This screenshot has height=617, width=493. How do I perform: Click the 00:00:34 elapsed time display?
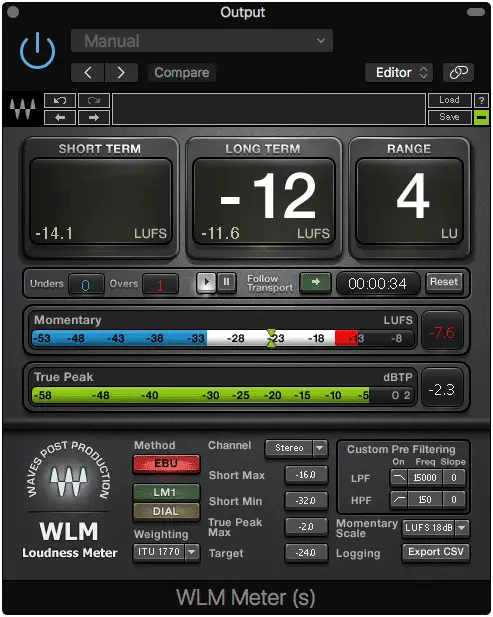coord(378,283)
